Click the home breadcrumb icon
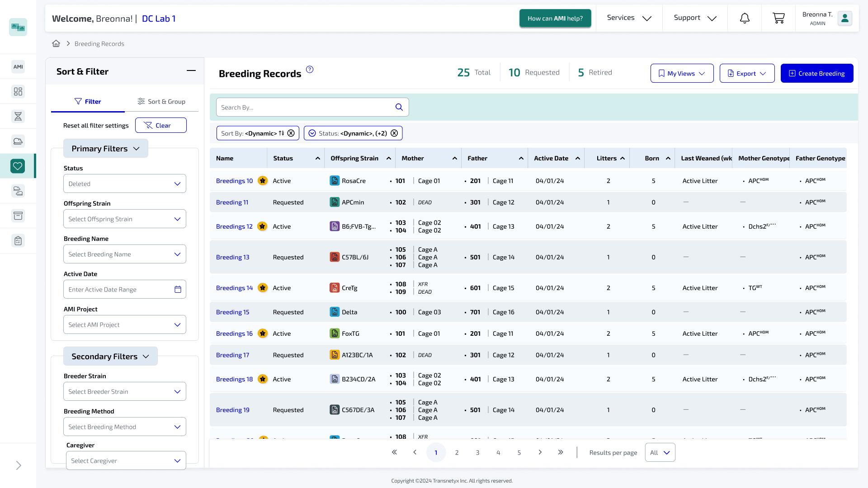This screenshot has width=868, height=488. coord(56,43)
